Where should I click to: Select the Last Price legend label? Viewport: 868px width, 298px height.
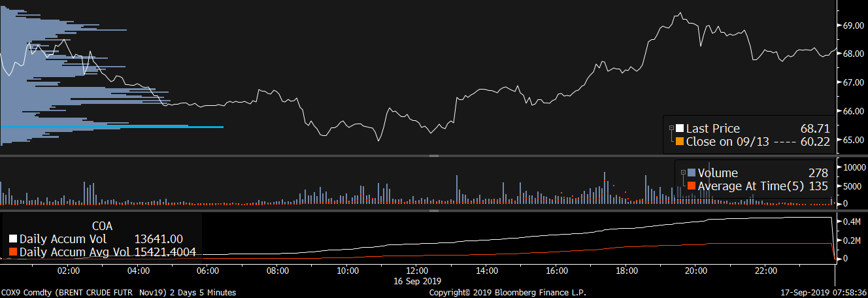712,129
